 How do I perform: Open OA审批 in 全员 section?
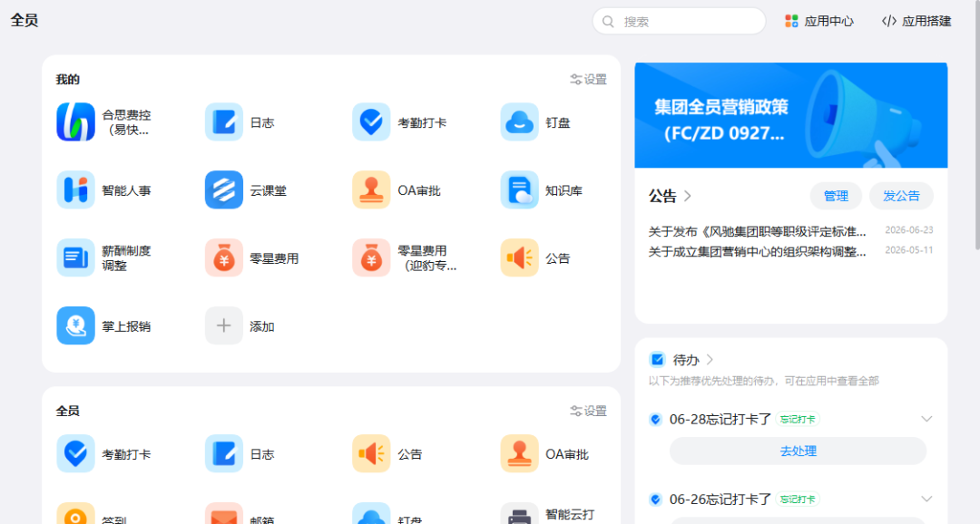[519, 454]
